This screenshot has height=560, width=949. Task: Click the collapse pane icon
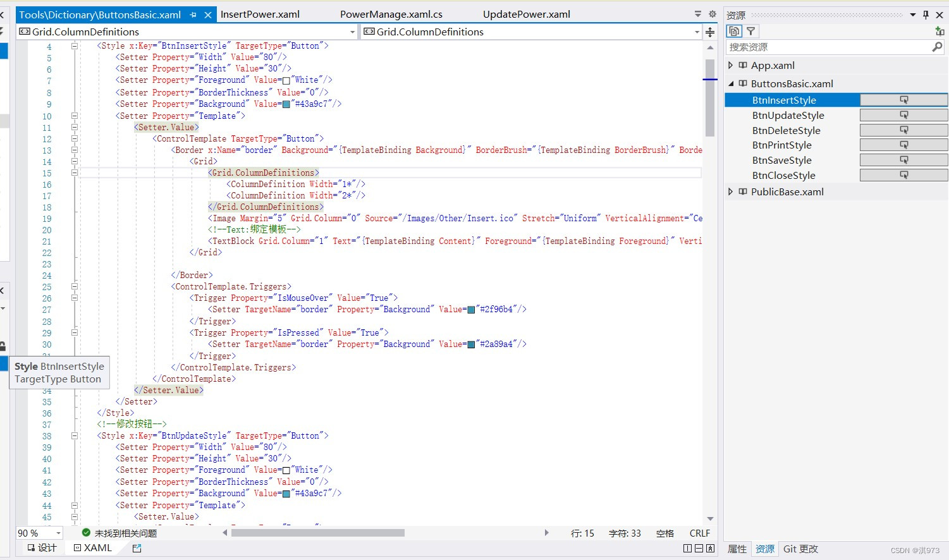[711, 548]
